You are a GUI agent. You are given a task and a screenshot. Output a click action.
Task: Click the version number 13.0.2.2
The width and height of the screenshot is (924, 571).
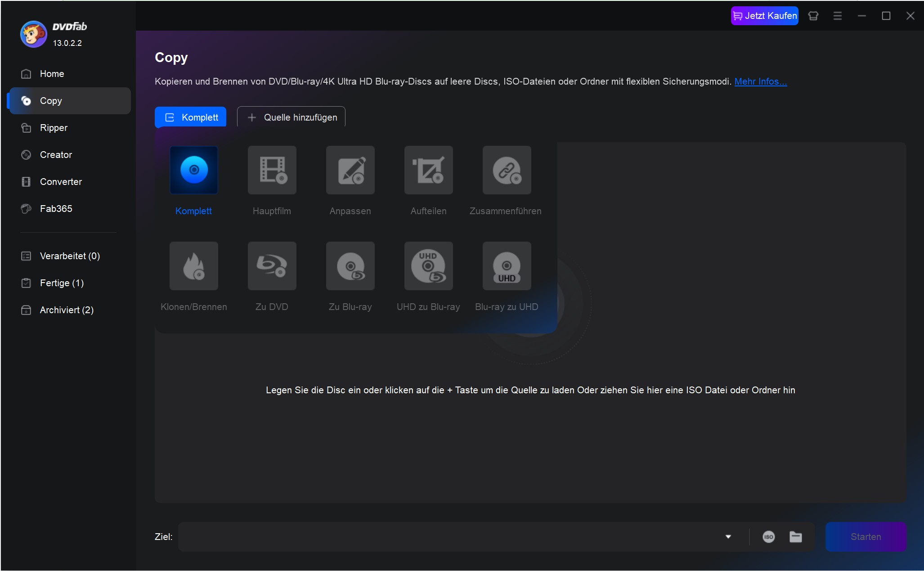(x=67, y=43)
